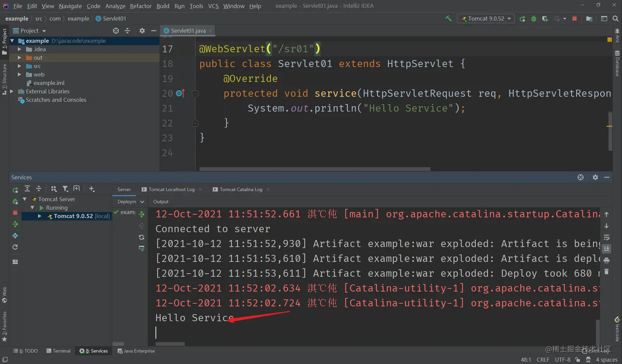The image size is (622, 364).
Task: Add a new service with plus icon
Action: [92, 189]
